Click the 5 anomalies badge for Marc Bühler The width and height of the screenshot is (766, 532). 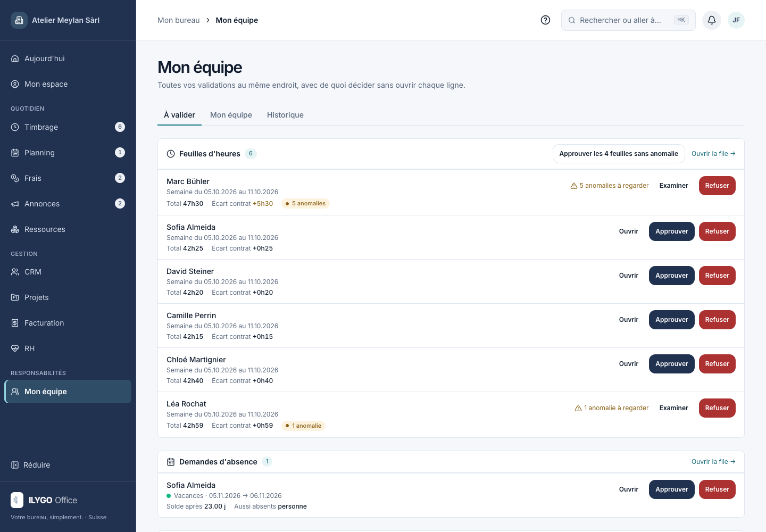pyautogui.click(x=305, y=204)
